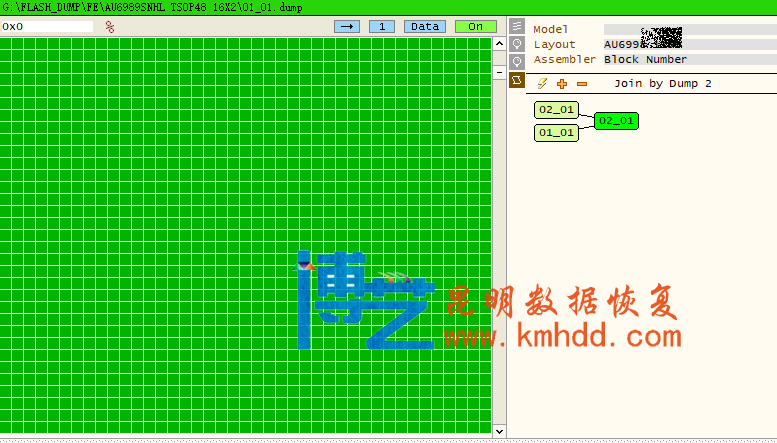
Task: Click the right arrow direction button
Action: tap(347, 27)
